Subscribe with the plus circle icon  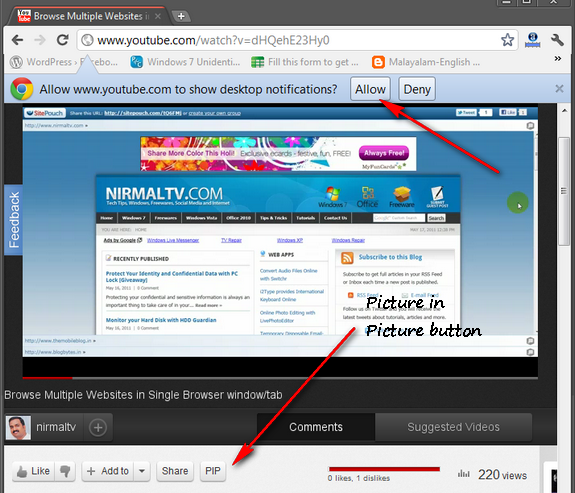(98, 427)
